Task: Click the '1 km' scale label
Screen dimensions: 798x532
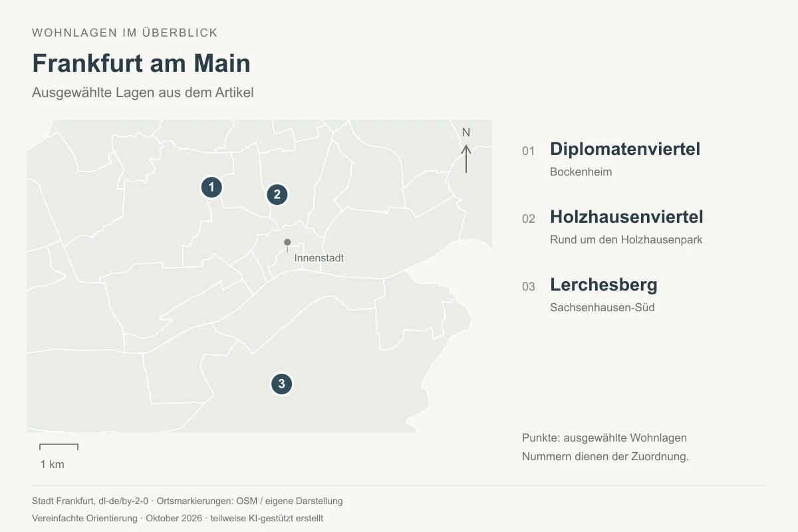Action: 53,464
